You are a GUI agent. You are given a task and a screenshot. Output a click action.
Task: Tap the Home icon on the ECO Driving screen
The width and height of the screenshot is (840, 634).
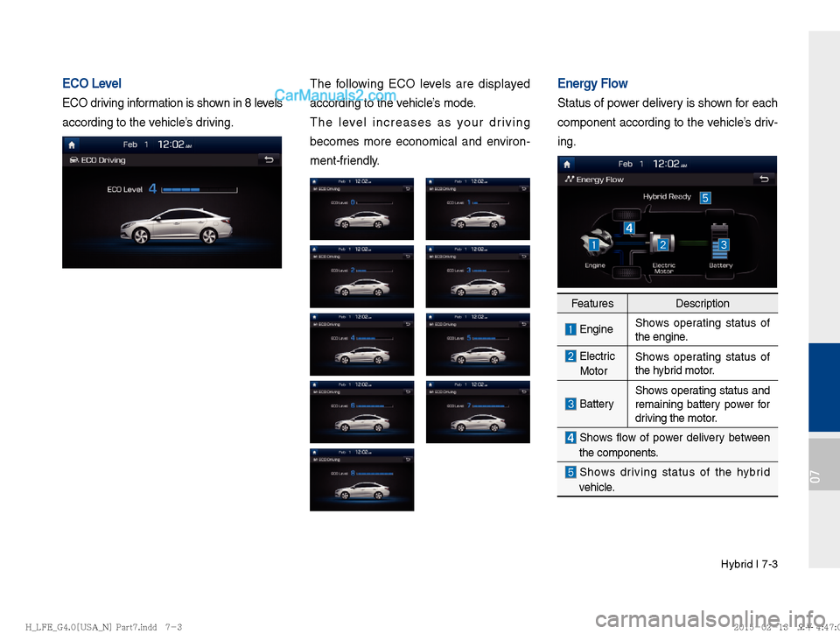pyautogui.click(x=72, y=144)
